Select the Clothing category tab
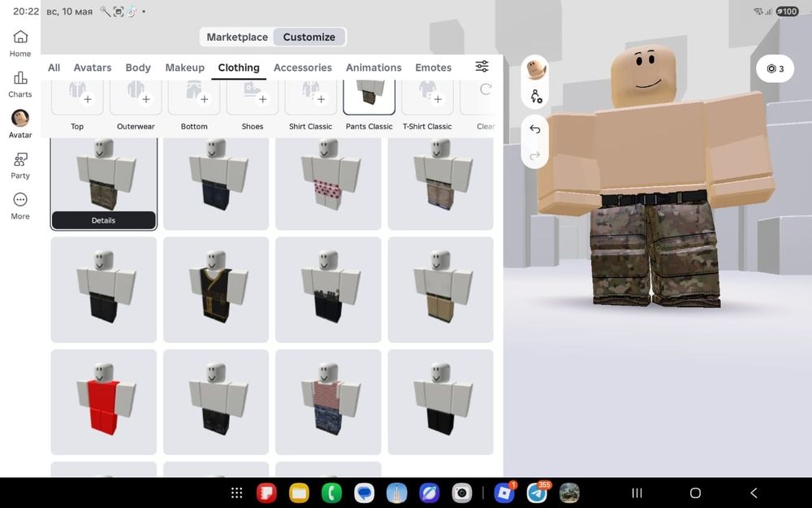 coord(239,67)
